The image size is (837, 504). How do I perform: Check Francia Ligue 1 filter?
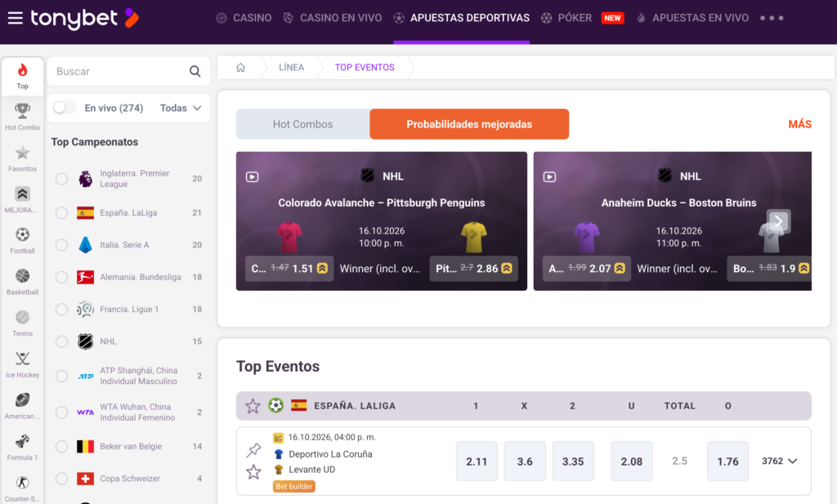62,310
